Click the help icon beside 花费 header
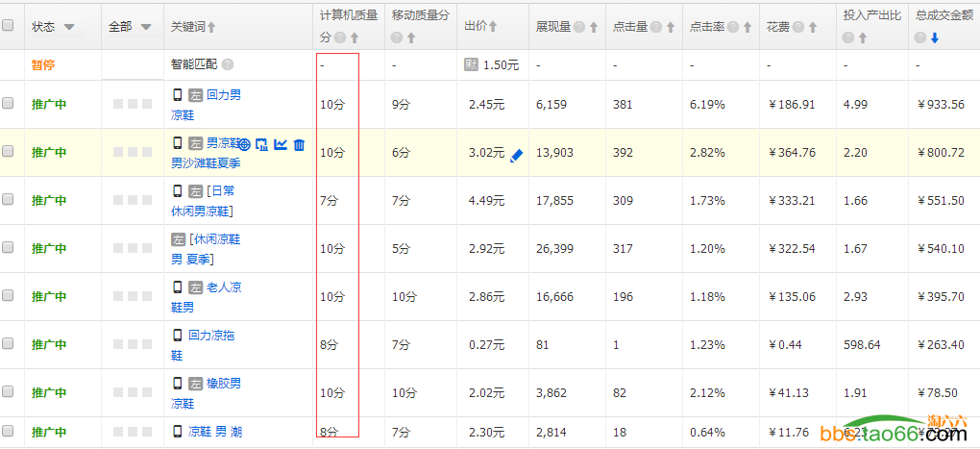 click(x=797, y=27)
